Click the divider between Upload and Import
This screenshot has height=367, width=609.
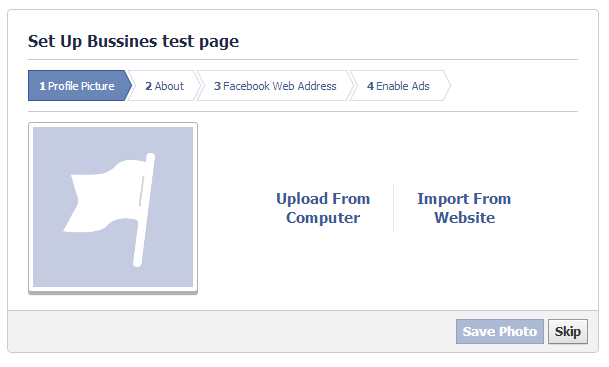coord(393,208)
